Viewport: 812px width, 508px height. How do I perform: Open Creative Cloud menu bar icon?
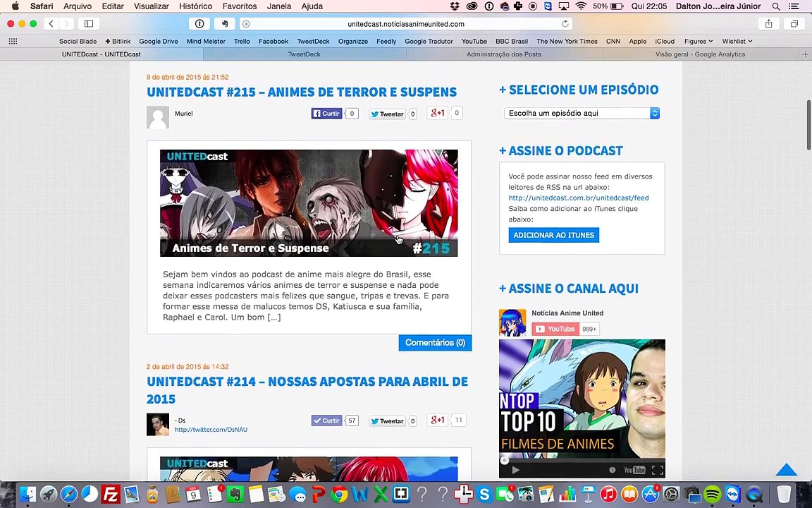coord(472,6)
